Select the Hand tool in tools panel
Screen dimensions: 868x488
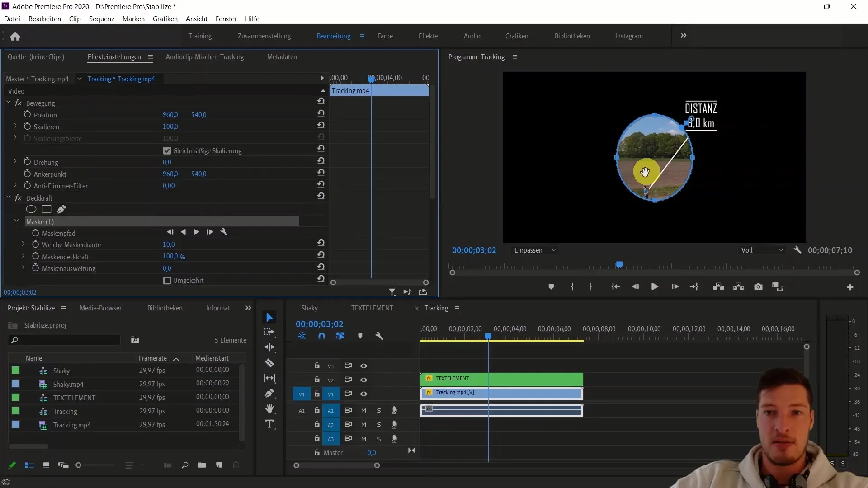pos(269,408)
